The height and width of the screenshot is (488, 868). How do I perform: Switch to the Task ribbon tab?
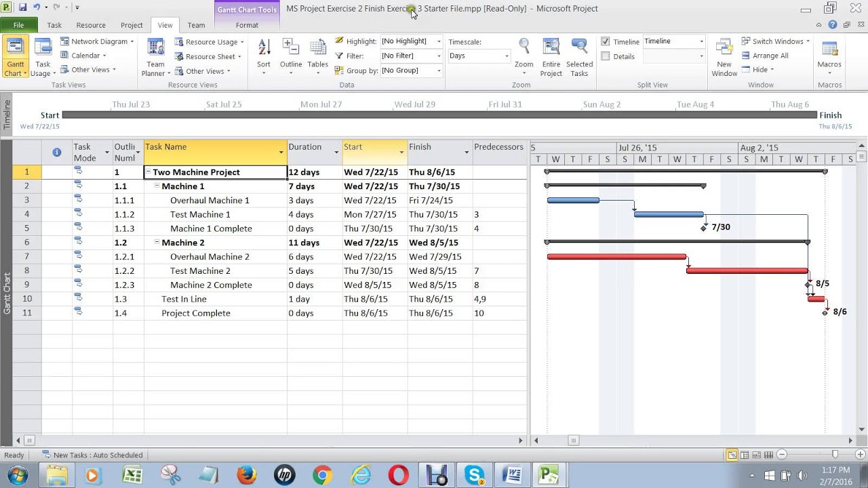click(54, 25)
